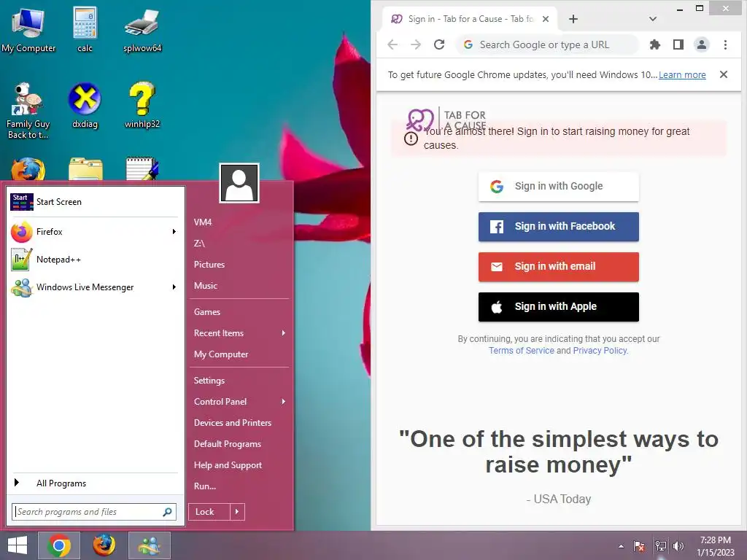Click Sign in with Facebook

[x=558, y=227]
